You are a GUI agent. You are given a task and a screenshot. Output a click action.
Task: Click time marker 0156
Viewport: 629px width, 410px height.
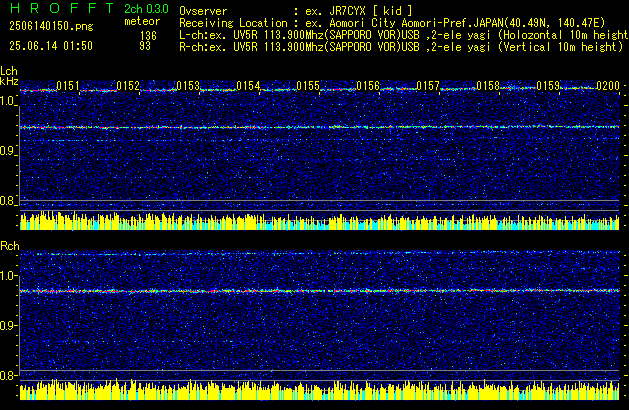pos(368,85)
